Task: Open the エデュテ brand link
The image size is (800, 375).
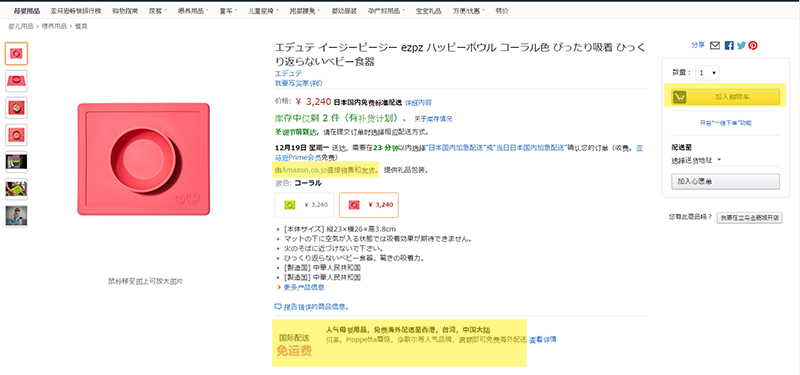Action: pyautogui.click(x=288, y=73)
